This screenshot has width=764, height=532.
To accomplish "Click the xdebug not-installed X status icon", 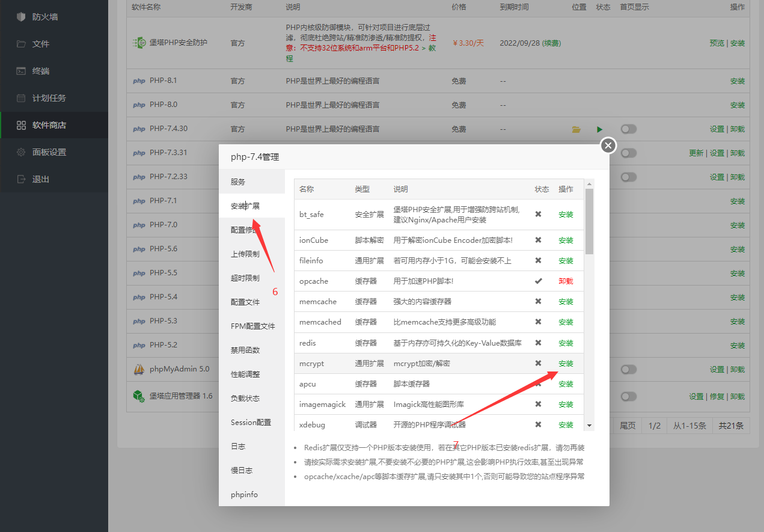I will click(x=539, y=424).
